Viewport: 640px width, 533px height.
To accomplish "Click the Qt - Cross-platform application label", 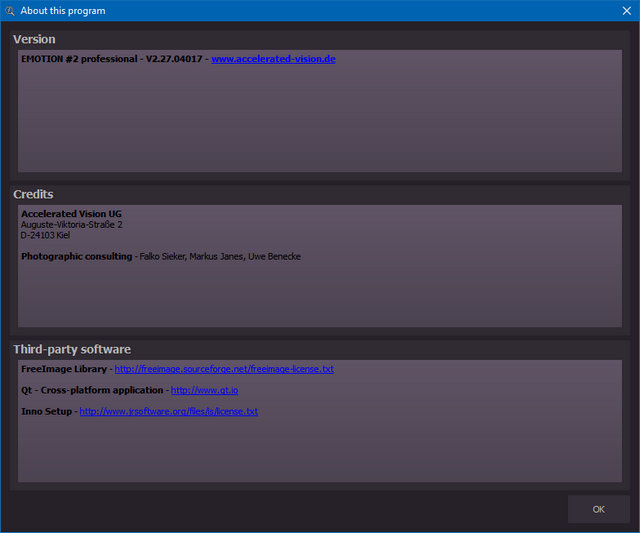I will click(x=92, y=390).
